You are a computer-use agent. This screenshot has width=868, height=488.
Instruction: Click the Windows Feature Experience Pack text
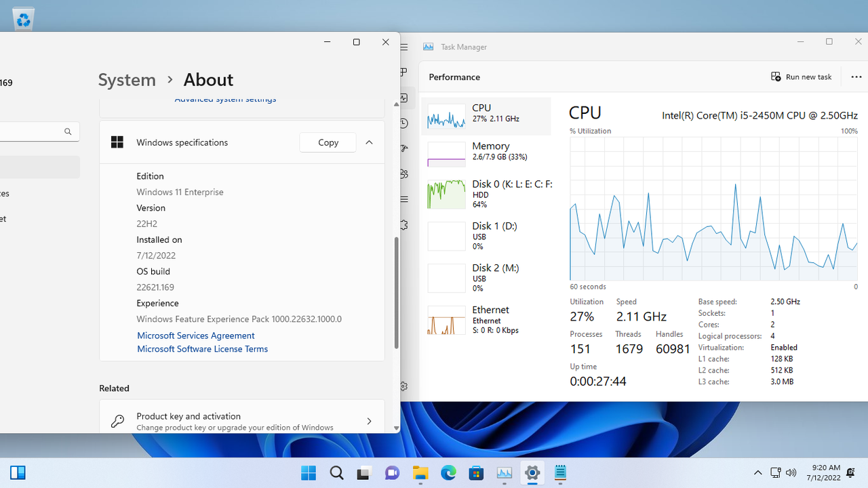[239, 319]
